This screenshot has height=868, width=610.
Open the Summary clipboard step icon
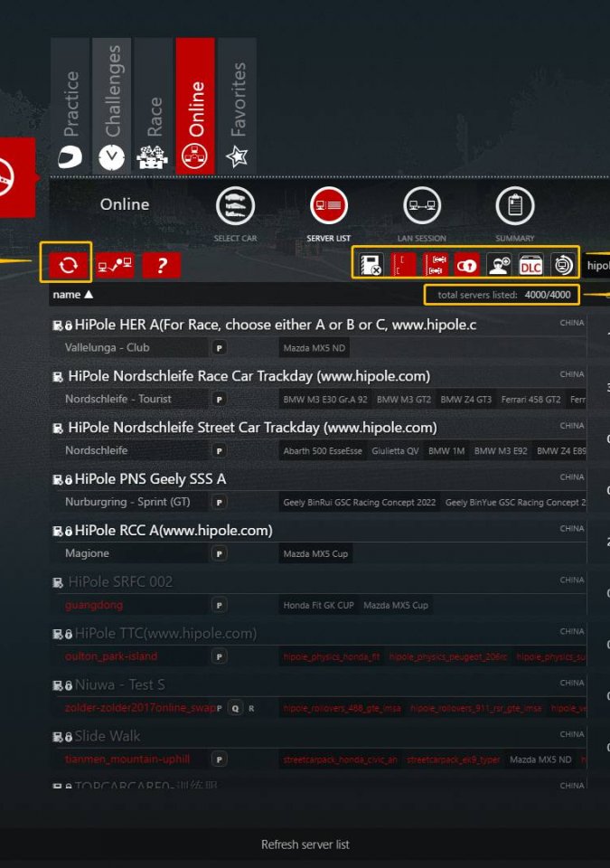[515, 206]
